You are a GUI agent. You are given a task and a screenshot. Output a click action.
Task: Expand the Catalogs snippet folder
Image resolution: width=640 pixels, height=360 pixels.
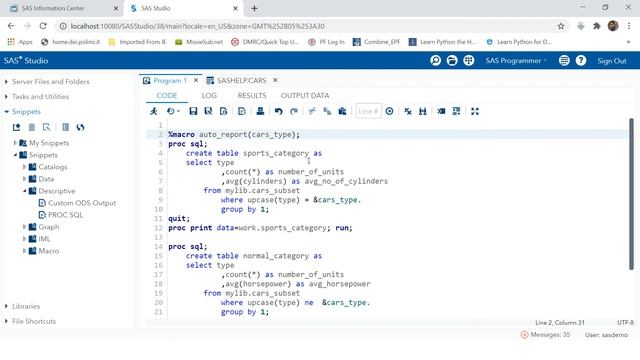click(x=24, y=167)
